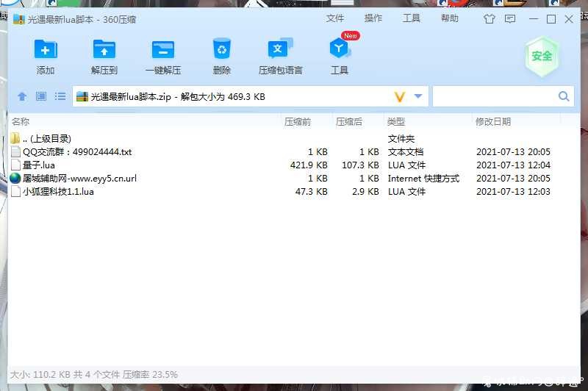588x391 pixels.
Task: Click the One-click Extract (一键解压) icon
Action: [162, 49]
